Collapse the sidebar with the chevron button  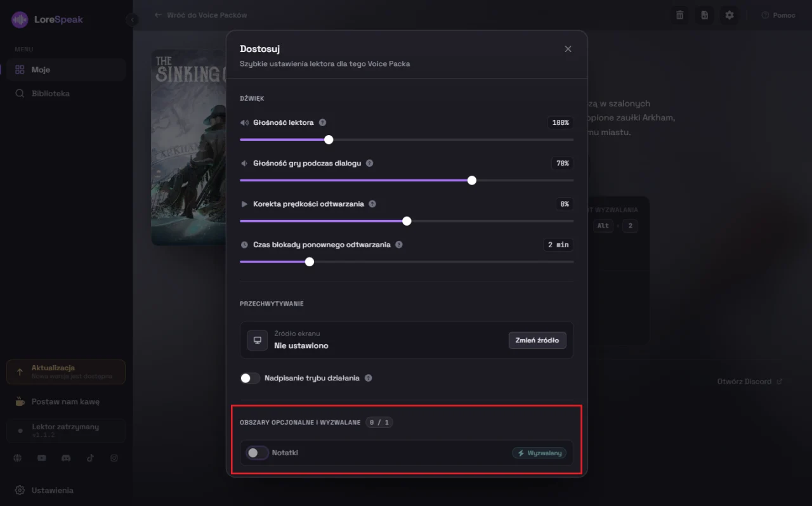[132, 20]
